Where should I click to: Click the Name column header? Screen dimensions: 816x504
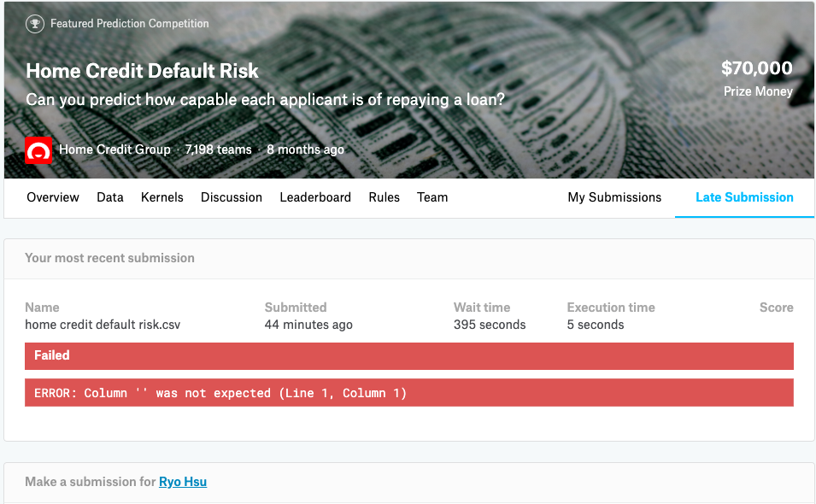tap(42, 308)
